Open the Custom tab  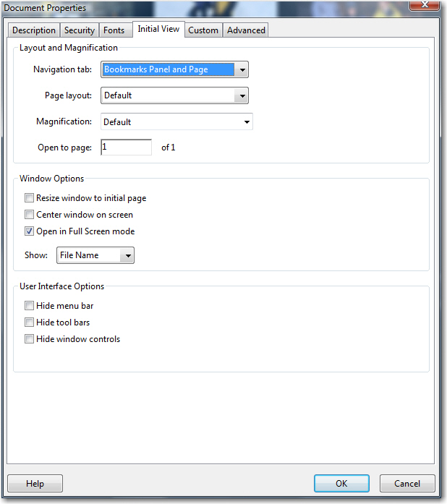tap(203, 30)
